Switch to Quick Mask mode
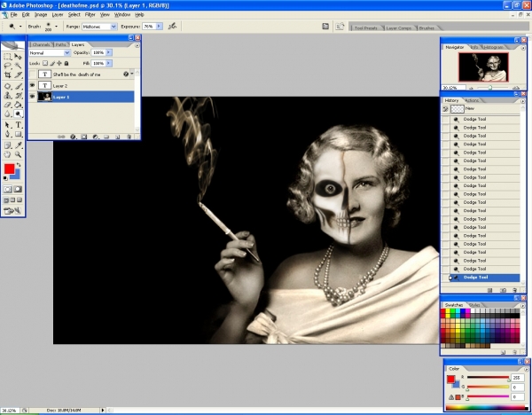 point(18,190)
